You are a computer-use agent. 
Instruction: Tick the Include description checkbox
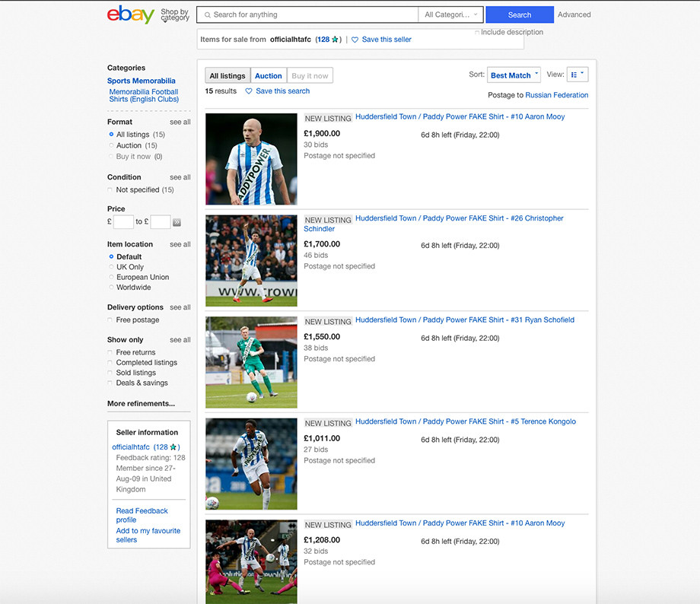tap(477, 33)
